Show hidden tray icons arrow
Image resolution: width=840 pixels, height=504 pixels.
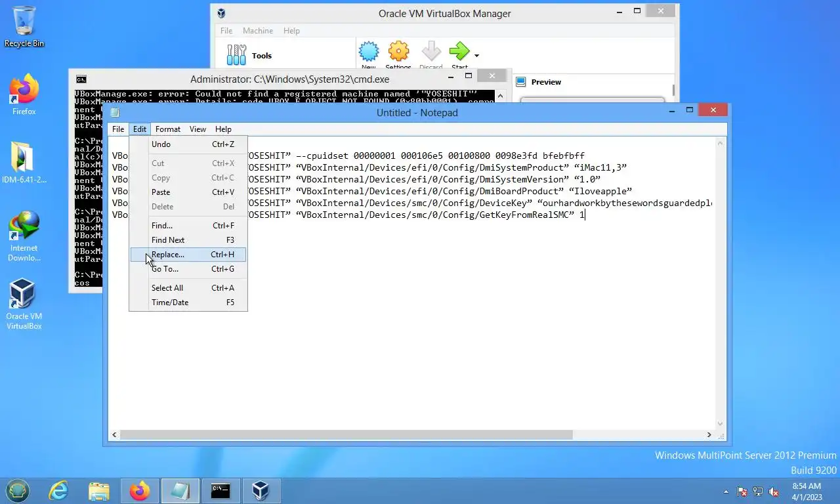pos(726,491)
